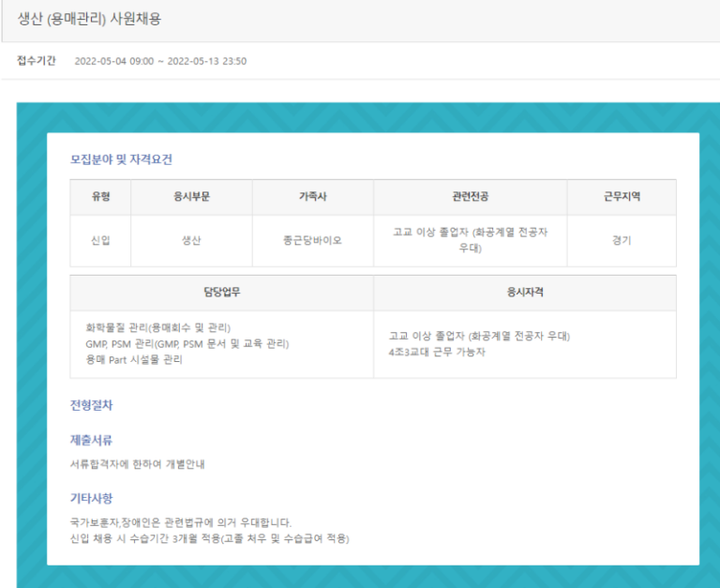Click the 응시부문 column header
The height and width of the screenshot is (588, 720).
click(191, 197)
